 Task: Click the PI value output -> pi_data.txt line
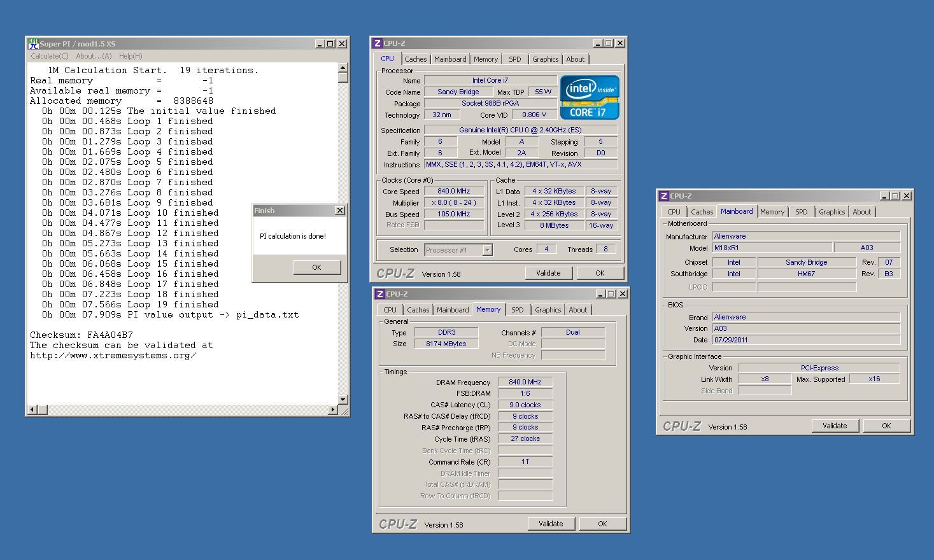pyautogui.click(x=171, y=314)
